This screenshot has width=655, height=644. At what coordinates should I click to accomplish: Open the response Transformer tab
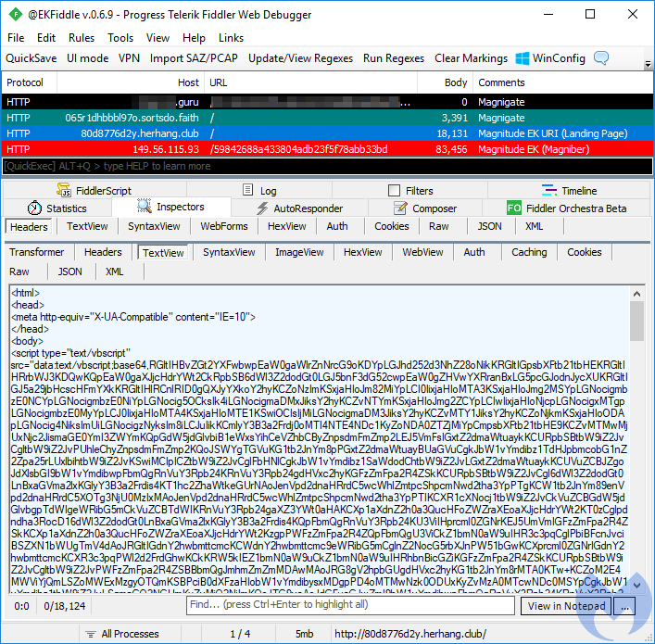pos(37,252)
